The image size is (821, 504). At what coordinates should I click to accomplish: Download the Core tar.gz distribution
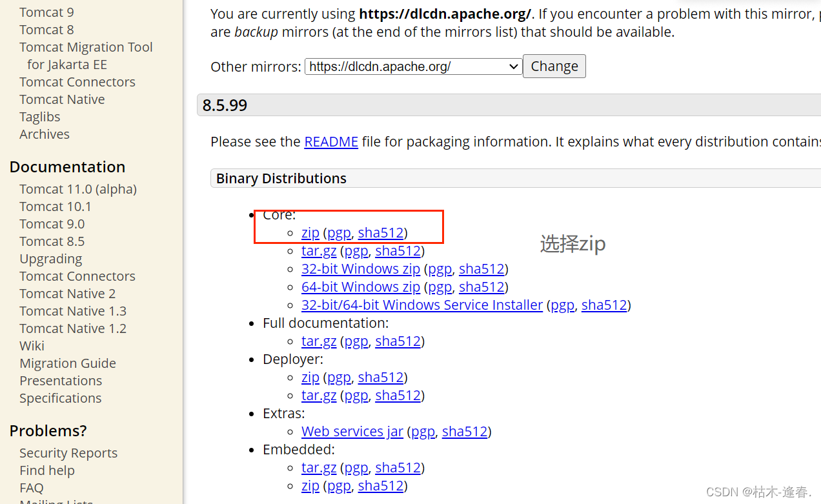tap(319, 250)
